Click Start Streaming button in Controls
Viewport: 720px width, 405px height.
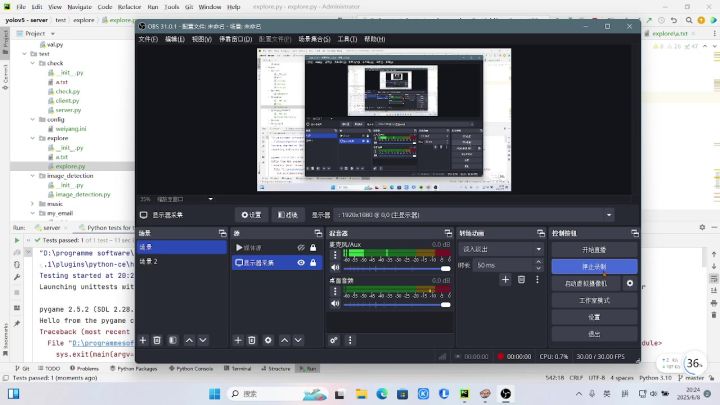point(594,250)
